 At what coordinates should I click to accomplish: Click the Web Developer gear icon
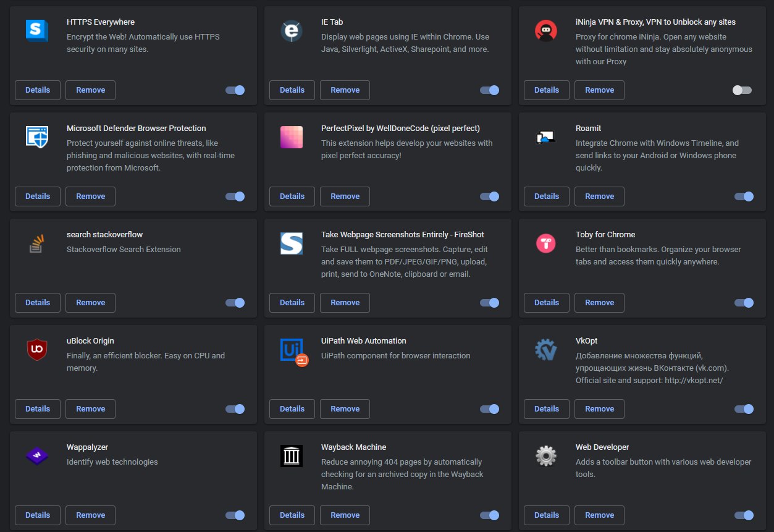546,456
